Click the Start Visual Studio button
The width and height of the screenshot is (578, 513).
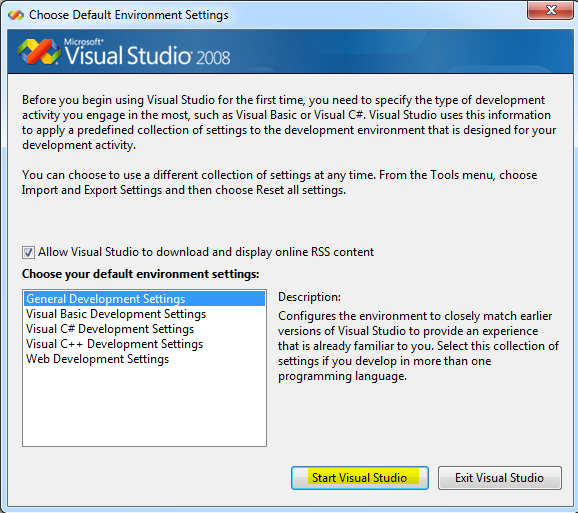tap(360, 478)
